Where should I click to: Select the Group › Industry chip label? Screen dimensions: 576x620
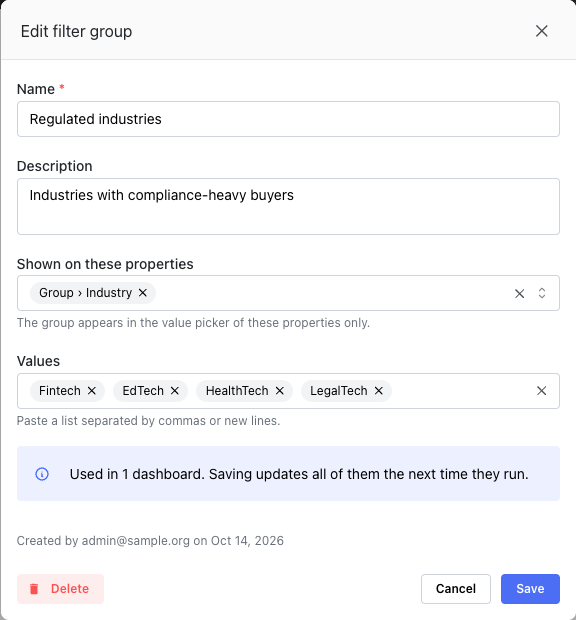[85, 293]
